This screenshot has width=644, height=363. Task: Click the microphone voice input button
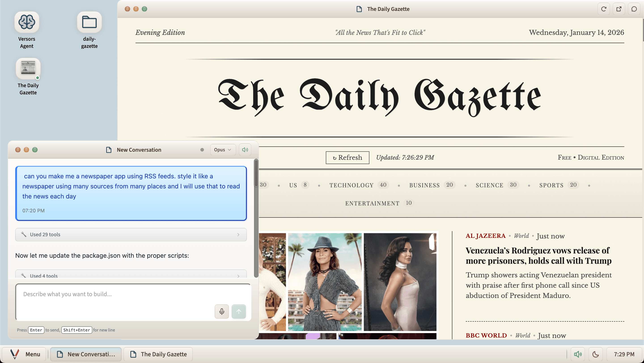(x=222, y=311)
